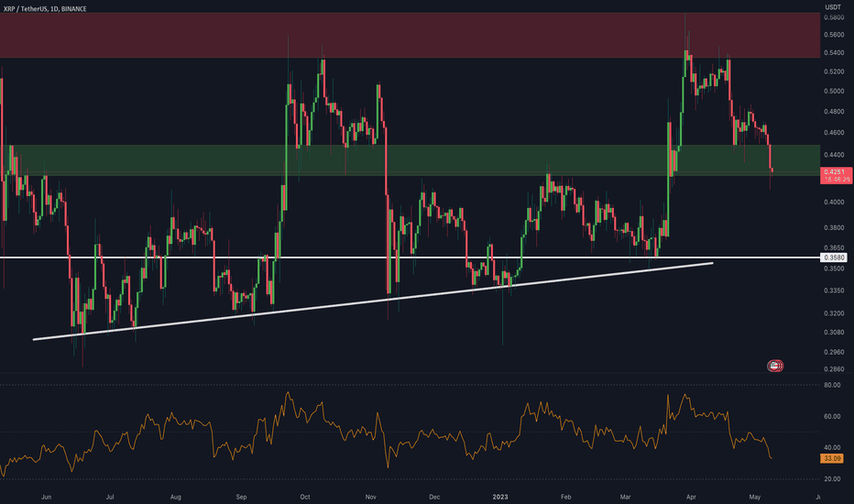Click the 0.5000 price axis label
Image resolution: width=854 pixels, height=504 pixels.
click(x=834, y=91)
